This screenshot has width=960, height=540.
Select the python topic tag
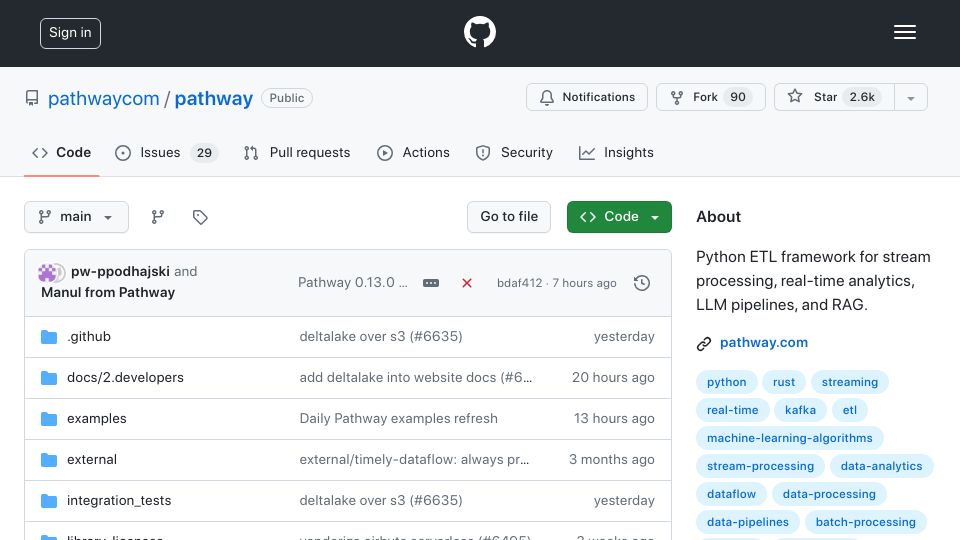coord(727,382)
